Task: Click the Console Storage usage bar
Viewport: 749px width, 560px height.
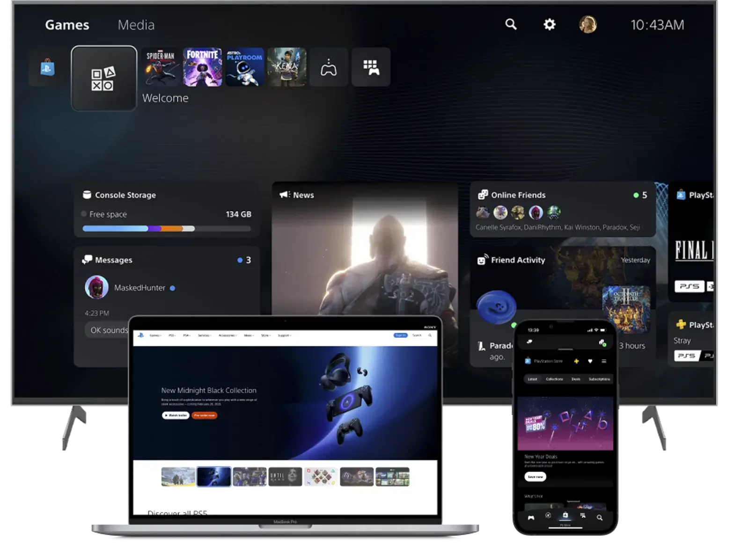Action: tap(166, 229)
